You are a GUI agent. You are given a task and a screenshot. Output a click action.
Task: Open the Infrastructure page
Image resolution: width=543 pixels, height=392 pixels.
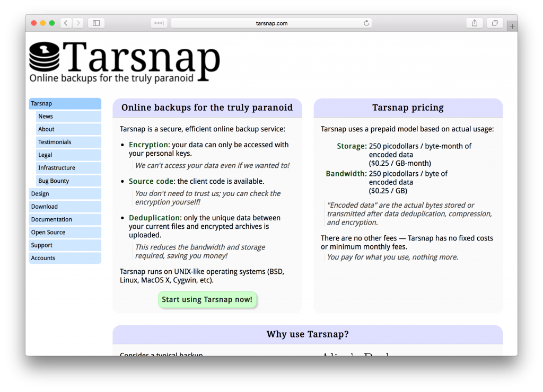click(x=68, y=168)
